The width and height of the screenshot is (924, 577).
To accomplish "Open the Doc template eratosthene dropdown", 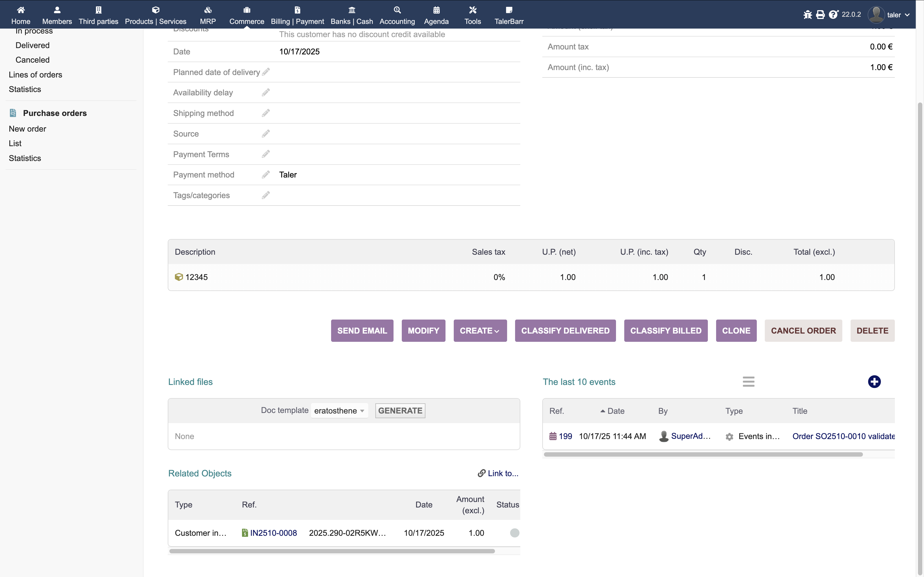I will [339, 410].
